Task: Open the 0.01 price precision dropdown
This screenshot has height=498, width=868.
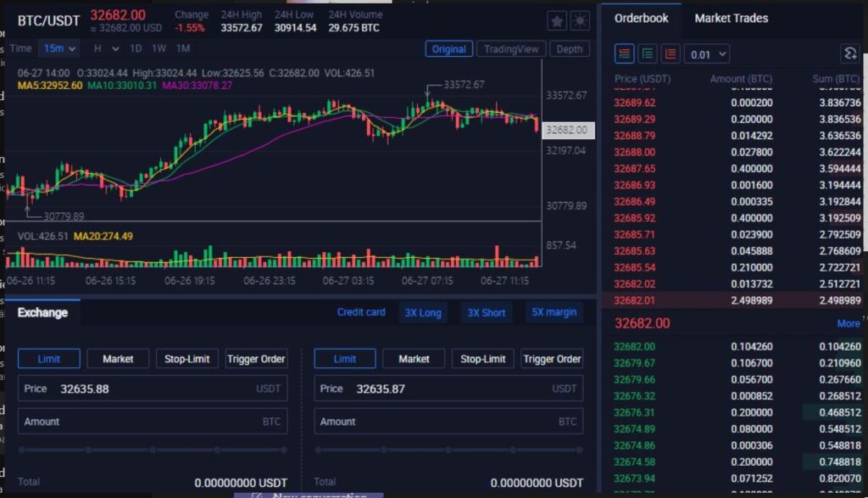Action: click(x=707, y=54)
